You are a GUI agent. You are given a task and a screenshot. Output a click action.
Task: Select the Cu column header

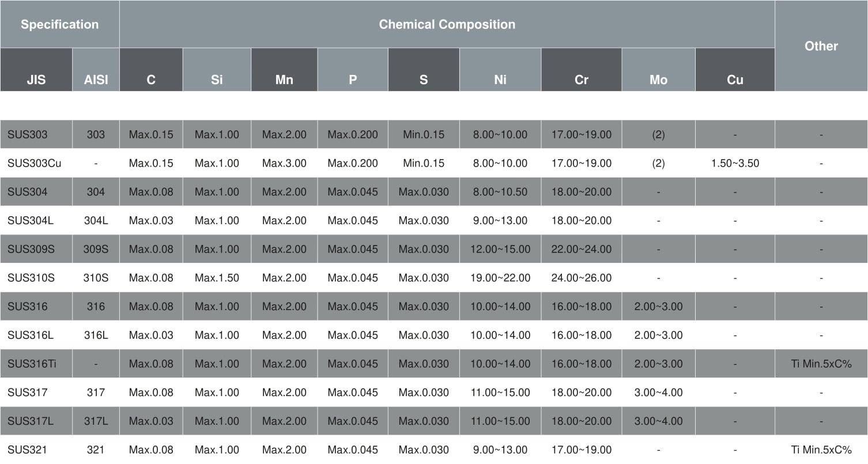(x=735, y=70)
